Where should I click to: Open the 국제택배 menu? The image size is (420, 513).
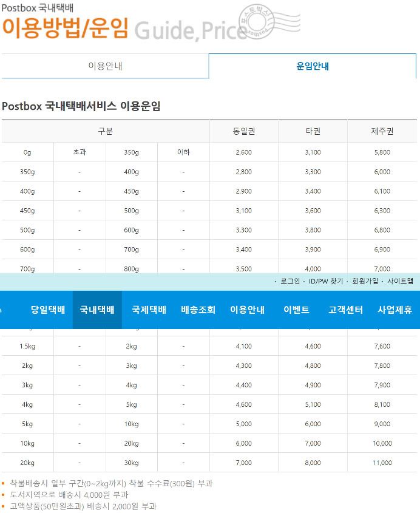pyautogui.click(x=149, y=310)
